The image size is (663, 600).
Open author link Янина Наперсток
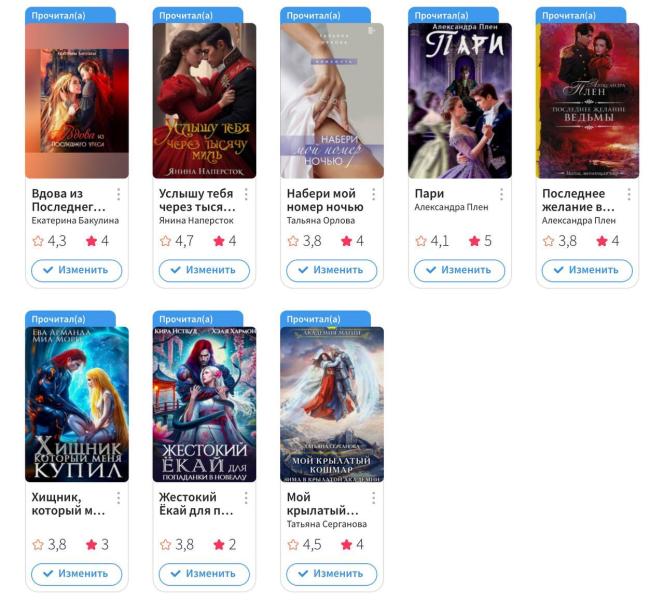196,221
